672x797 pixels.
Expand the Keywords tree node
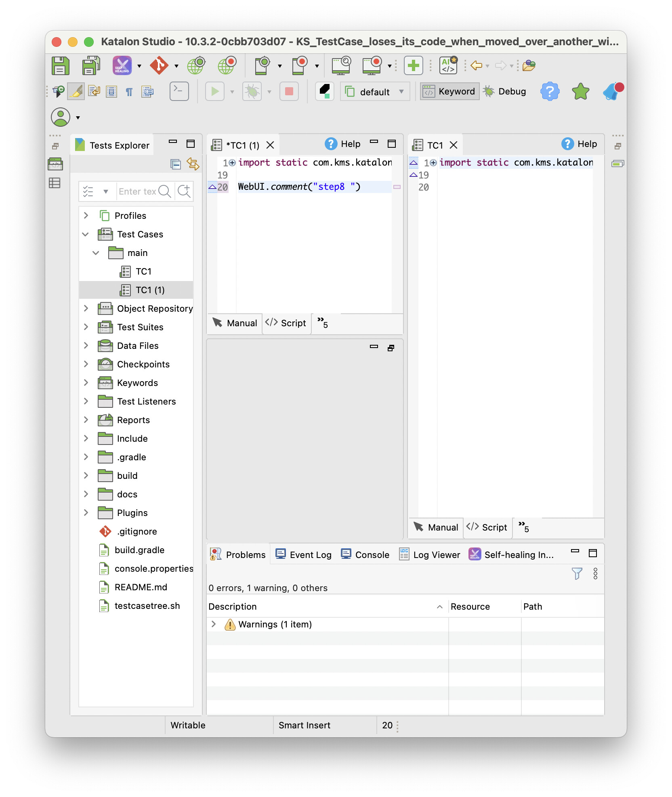pyautogui.click(x=86, y=383)
